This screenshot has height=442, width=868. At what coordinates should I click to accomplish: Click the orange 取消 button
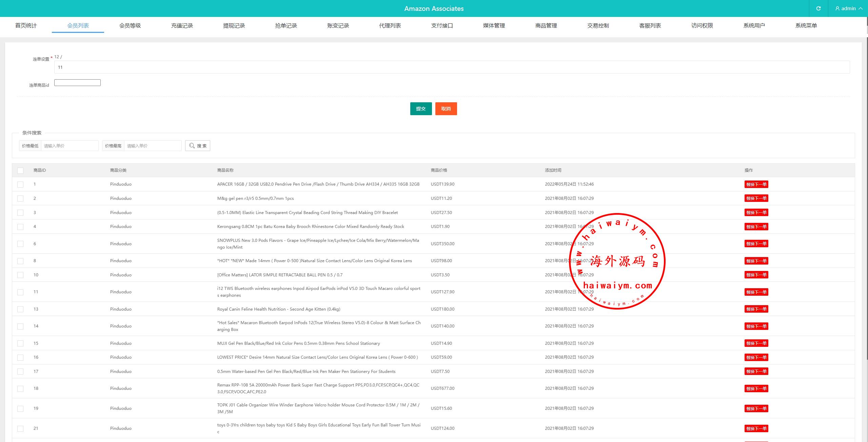click(x=446, y=109)
